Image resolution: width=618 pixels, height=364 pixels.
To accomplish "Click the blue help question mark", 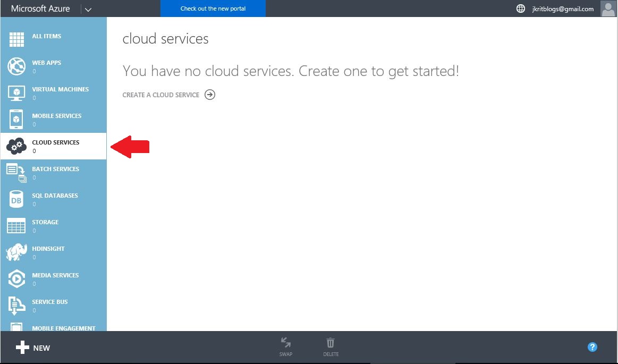I will click(592, 346).
